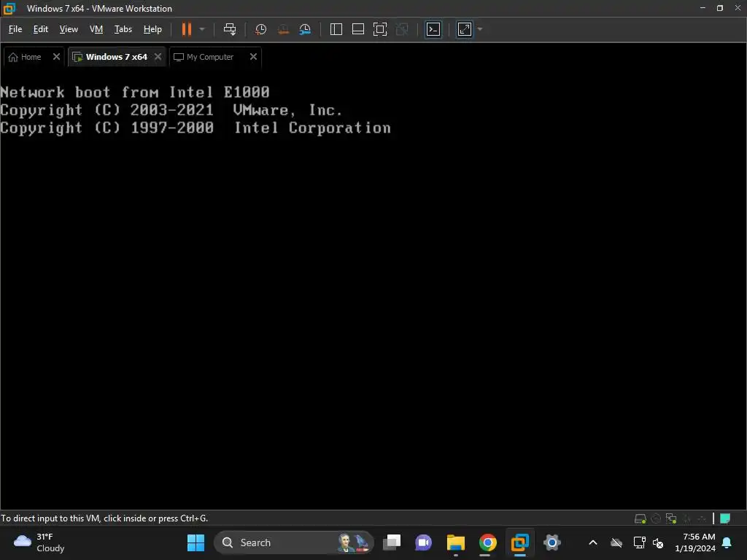Suspend the VM using the orange pause button

186,29
